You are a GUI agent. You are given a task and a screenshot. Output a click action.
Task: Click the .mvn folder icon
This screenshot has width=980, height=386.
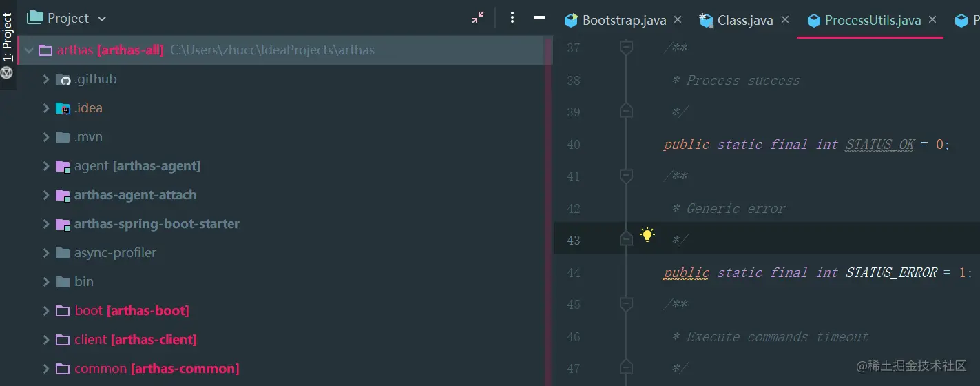point(63,137)
